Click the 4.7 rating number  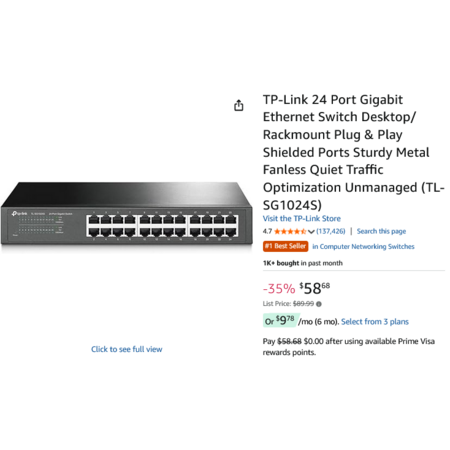[x=267, y=231]
